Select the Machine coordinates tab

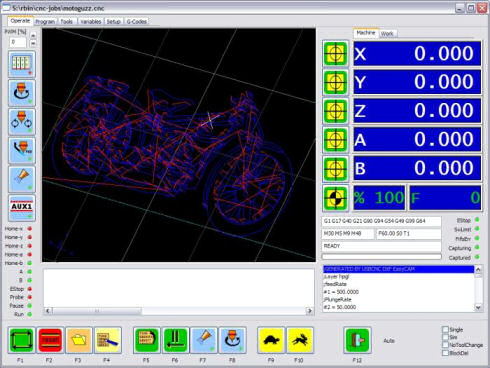click(x=366, y=33)
